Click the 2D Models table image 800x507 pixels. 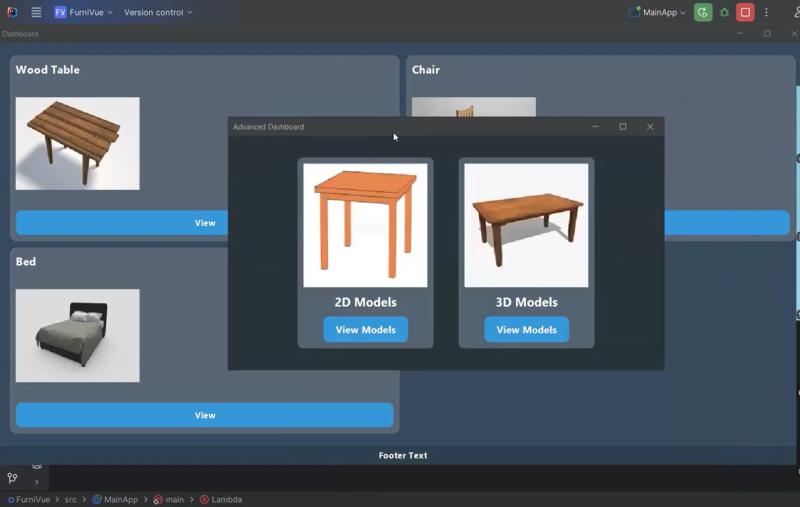coord(365,225)
